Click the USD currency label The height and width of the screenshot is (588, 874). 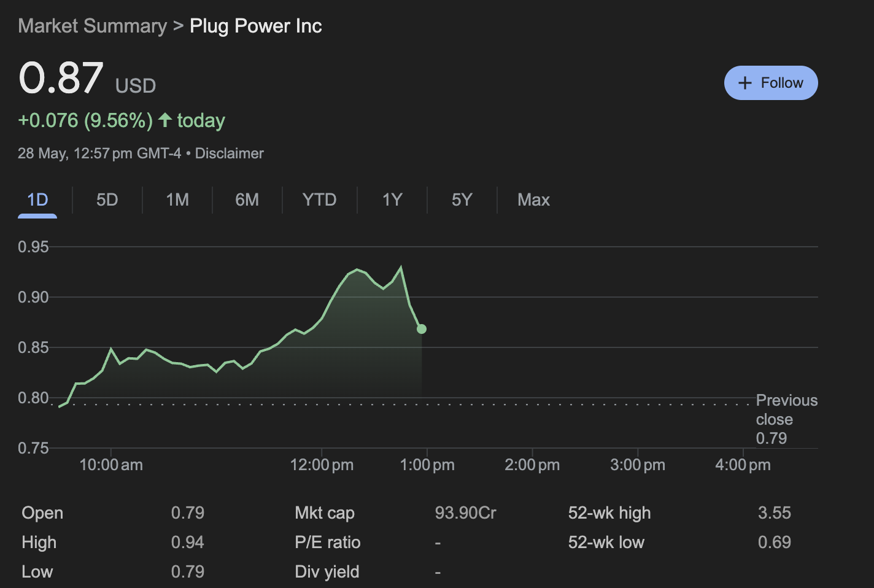tap(136, 85)
